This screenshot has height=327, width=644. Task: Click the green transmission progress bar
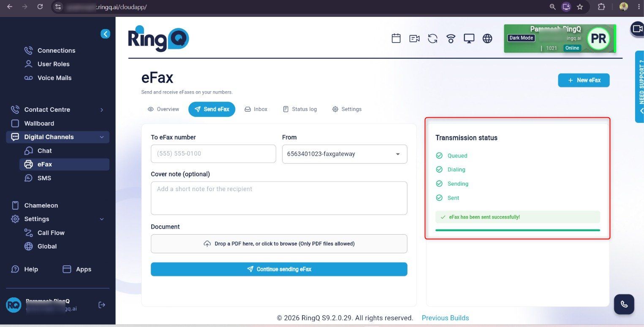click(x=518, y=230)
